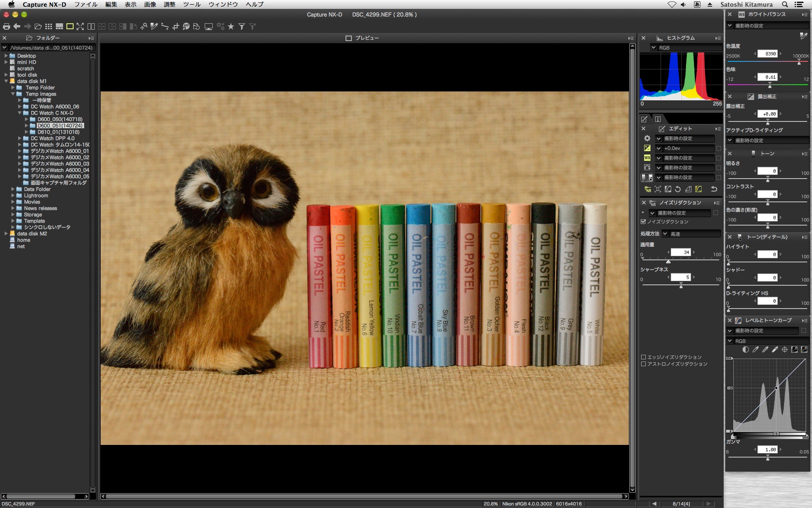Open the ウィンドウ menu
This screenshot has height=508, width=812.
(223, 4)
